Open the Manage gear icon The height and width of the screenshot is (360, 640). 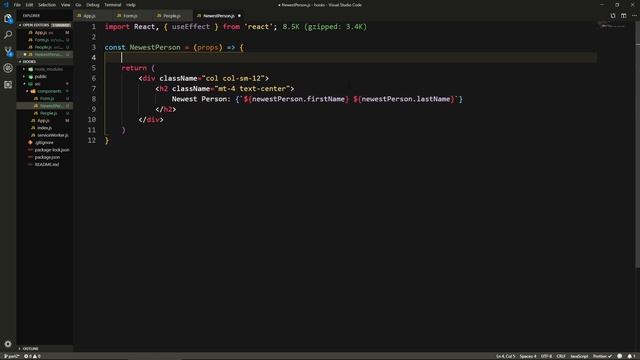click(x=8, y=344)
